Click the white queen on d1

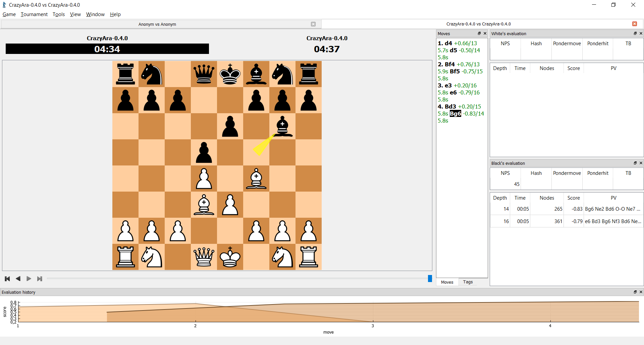204,257
